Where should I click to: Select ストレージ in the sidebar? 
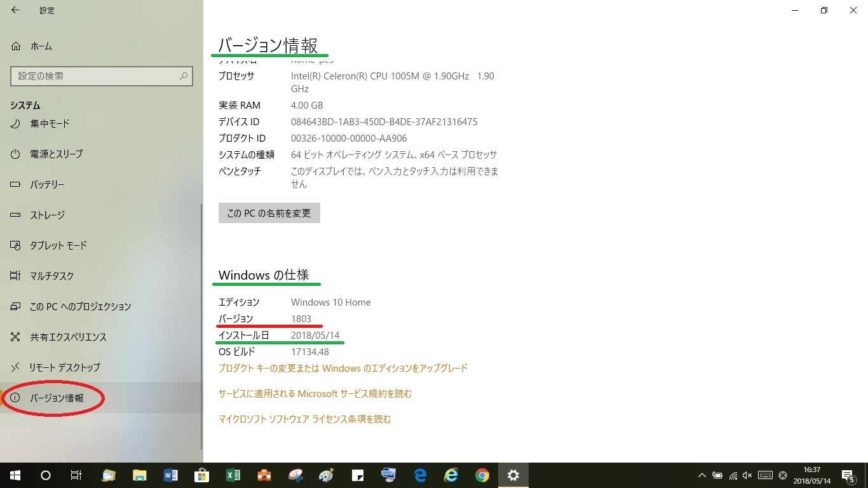[101, 215]
